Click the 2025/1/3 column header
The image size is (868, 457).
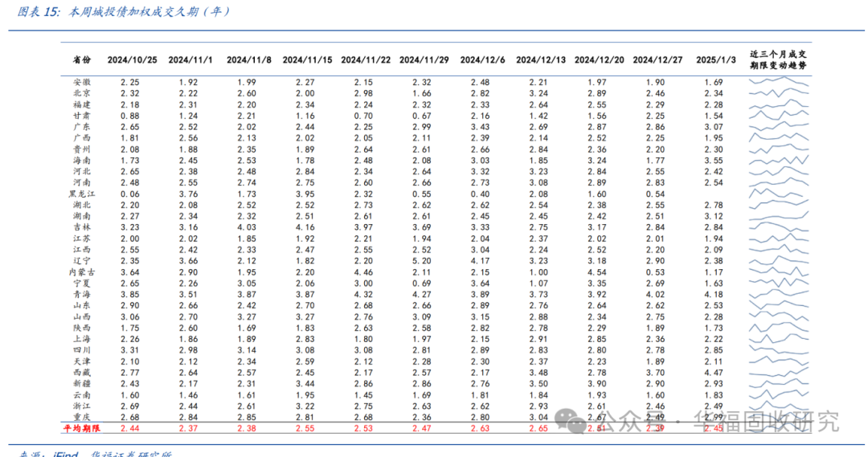pos(715,60)
